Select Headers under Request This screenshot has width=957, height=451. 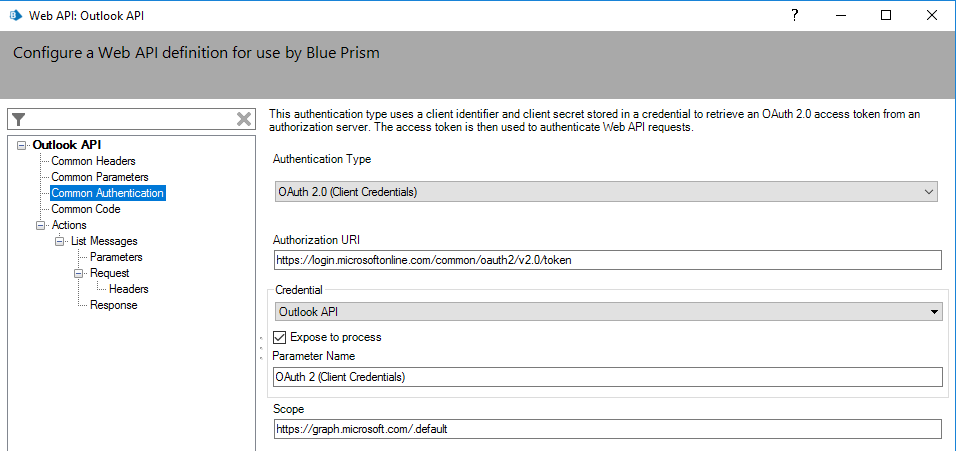[x=128, y=289]
